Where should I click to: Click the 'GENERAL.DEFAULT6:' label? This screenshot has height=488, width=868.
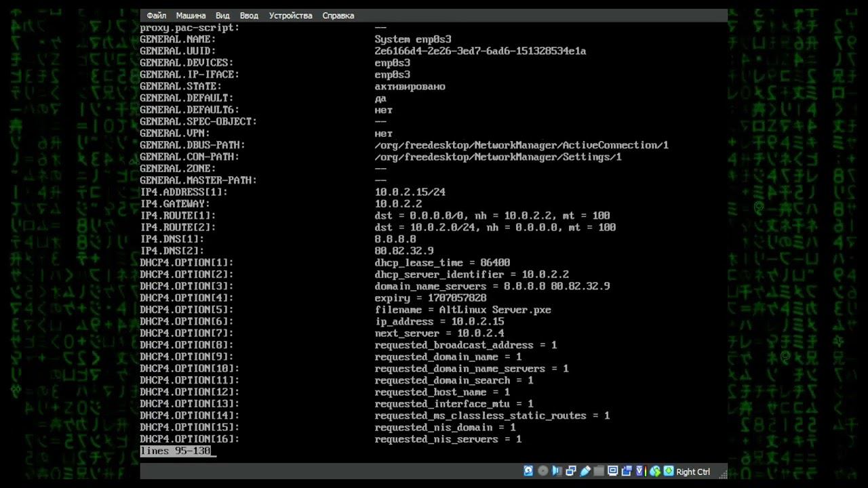click(x=190, y=110)
